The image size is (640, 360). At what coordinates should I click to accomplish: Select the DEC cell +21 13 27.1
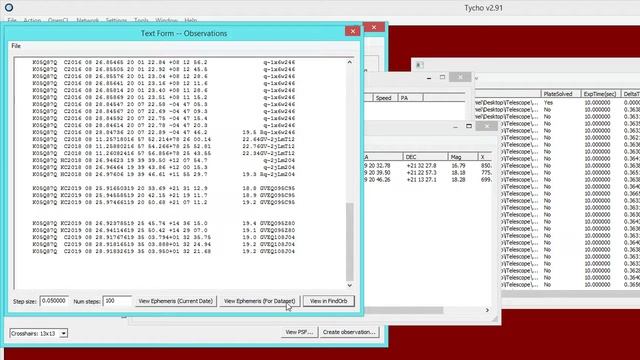(x=422, y=180)
